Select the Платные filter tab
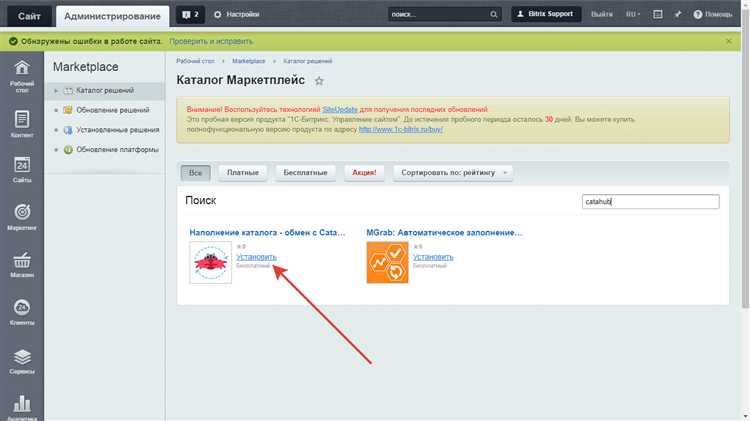 [243, 173]
